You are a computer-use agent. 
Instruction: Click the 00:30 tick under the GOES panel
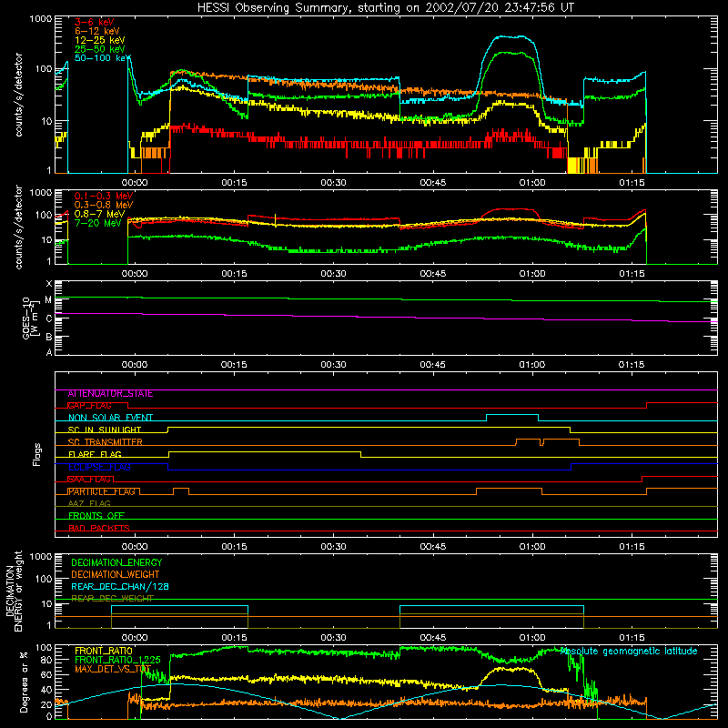click(333, 365)
